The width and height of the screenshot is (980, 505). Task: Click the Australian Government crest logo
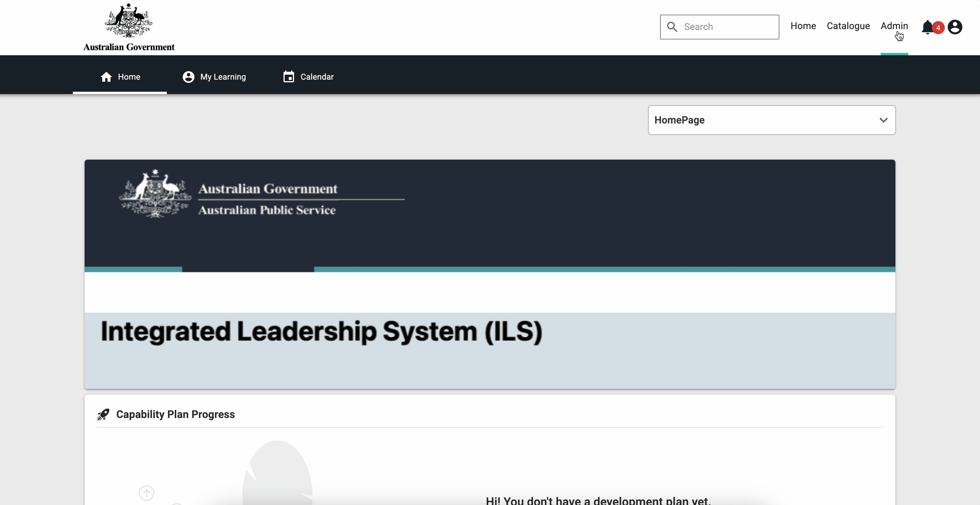pyautogui.click(x=129, y=21)
